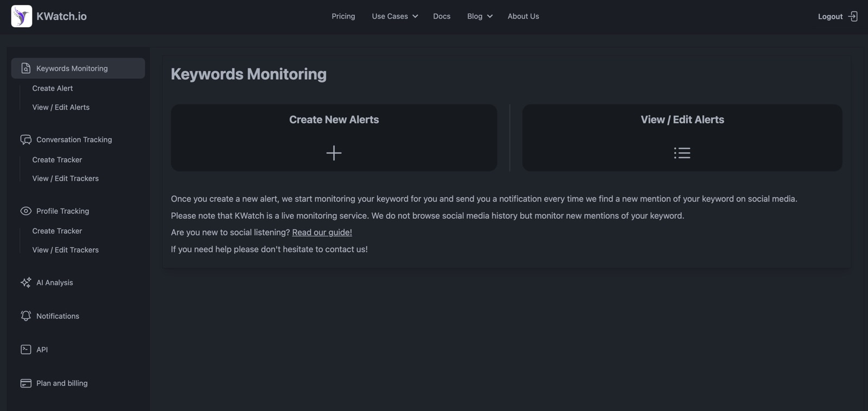868x411 pixels.
Task: Click the Keywords Monitoring document icon
Action: tap(25, 68)
